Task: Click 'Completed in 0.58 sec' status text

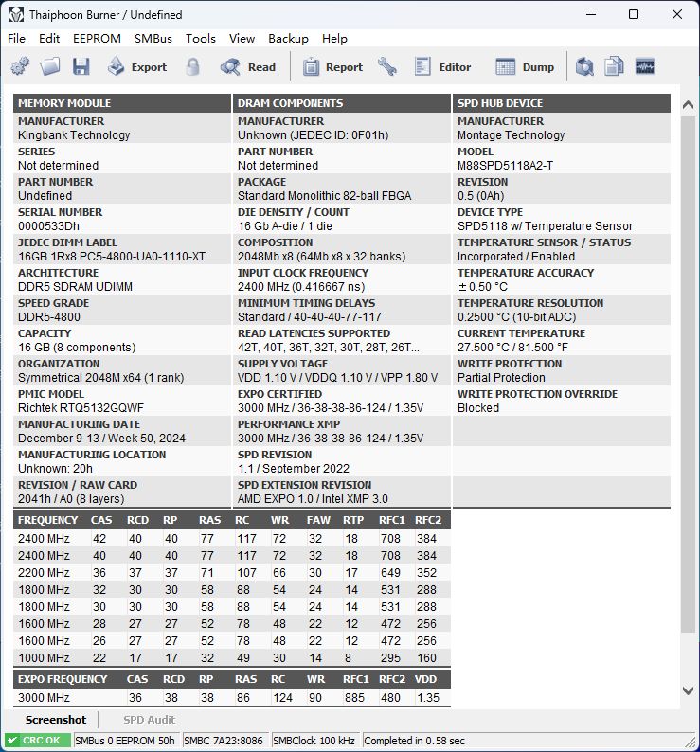Action: click(x=414, y=741)
